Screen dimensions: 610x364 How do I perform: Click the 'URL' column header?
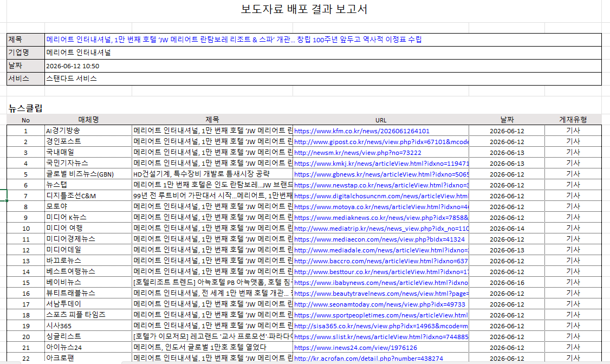381,120
